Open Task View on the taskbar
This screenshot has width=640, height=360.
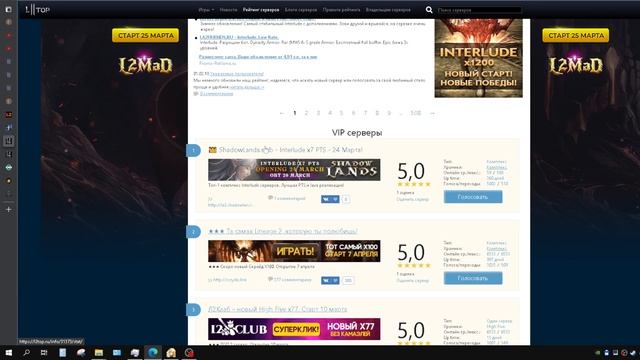[x=44, y=353]
